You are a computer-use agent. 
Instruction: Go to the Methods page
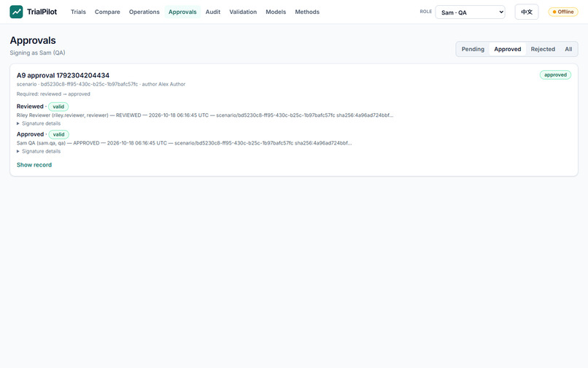(x=307, y=12)
